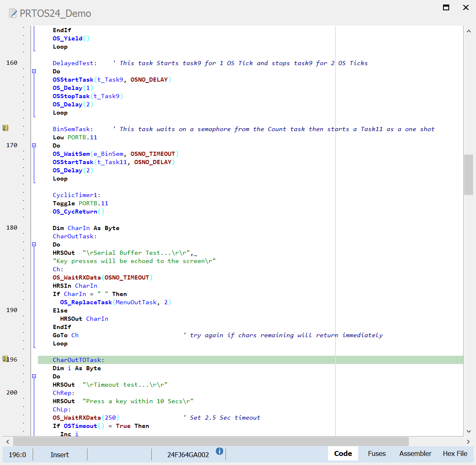The height and width of the screenshot is (465, 476).
Task: Click the vertical scrollbar thumb
Action: (469, 175)
